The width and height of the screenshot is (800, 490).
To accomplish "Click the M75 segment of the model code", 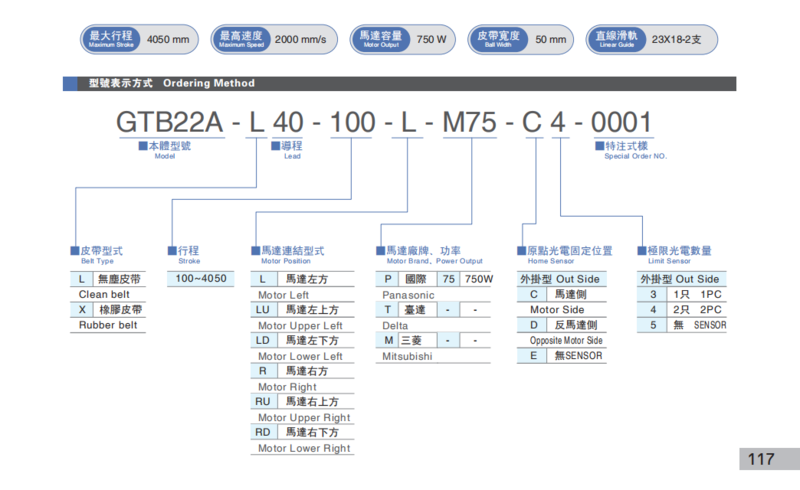I will click(471, 122).
